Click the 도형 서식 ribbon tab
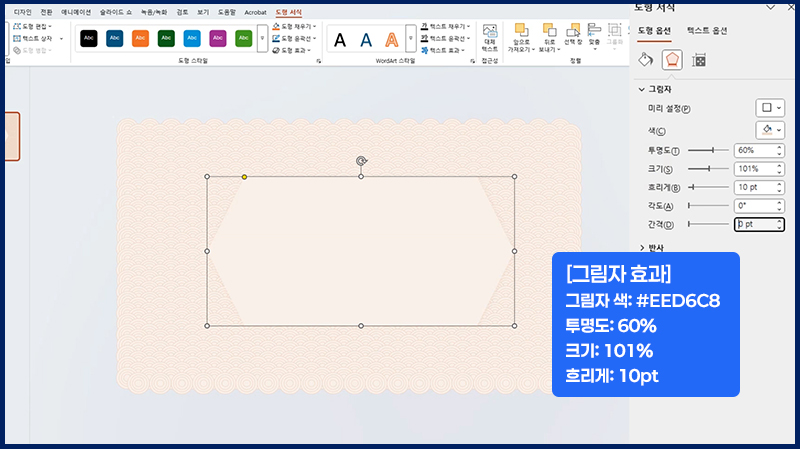 (288, 12)
